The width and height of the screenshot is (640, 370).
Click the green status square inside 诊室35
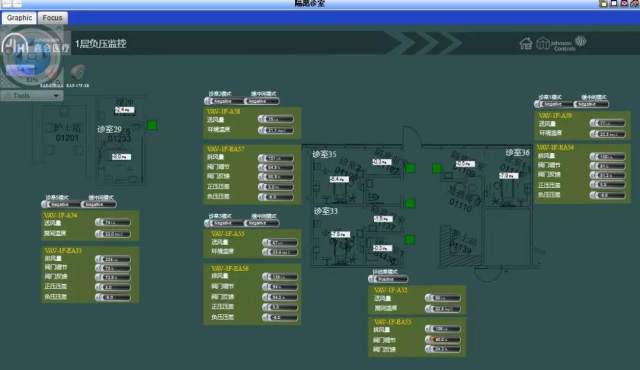tap(411, 168)
